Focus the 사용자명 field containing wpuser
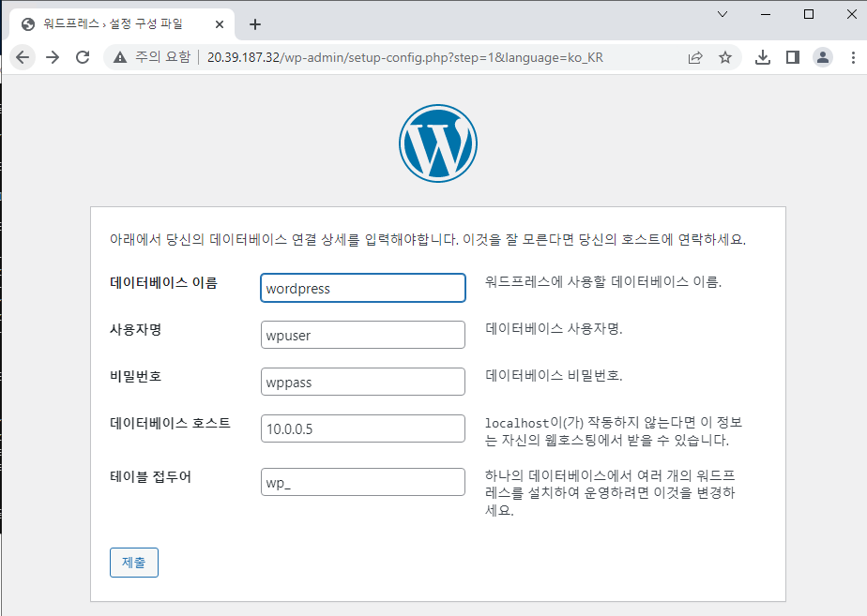Image resolution: width=867 pixels, height=616 pixels. click(x=363, y=335)
